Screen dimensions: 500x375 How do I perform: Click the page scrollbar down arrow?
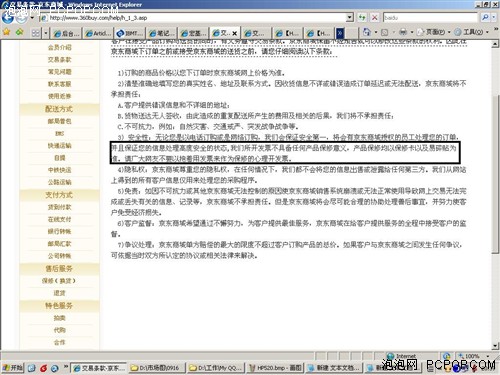[495, 346]
